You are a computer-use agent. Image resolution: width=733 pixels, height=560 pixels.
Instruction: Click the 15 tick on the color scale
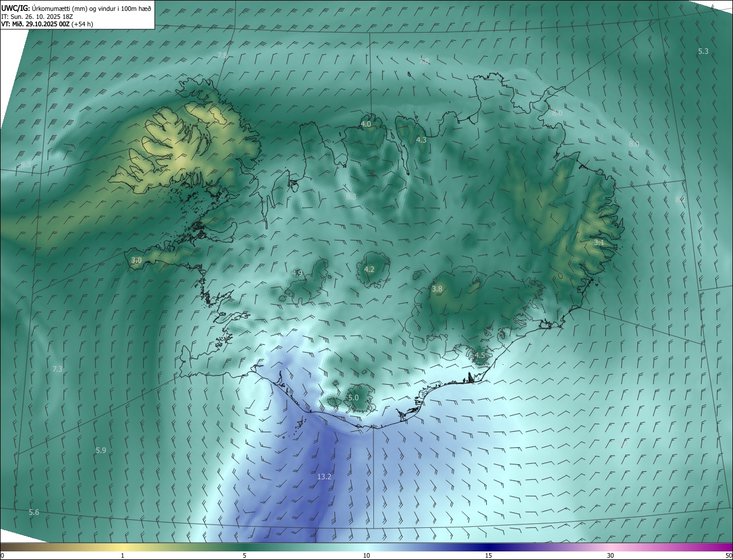point(488,556)
